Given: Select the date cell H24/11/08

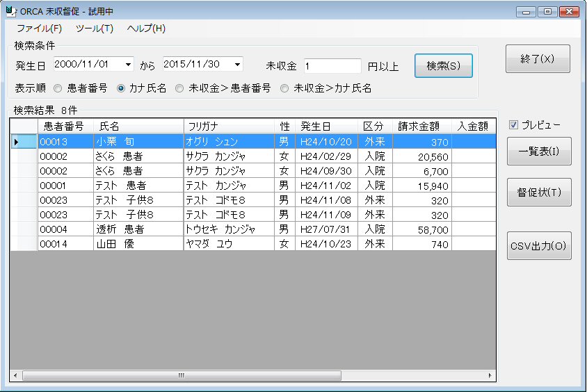Looking at the screenshot, I should [x=326, y=200].
